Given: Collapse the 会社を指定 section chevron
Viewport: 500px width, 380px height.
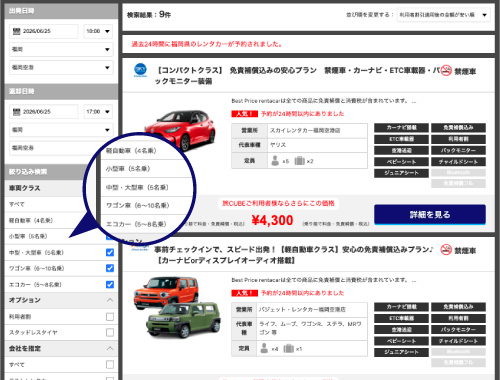Looking at the screenshot, I should (x=110, y=348).
